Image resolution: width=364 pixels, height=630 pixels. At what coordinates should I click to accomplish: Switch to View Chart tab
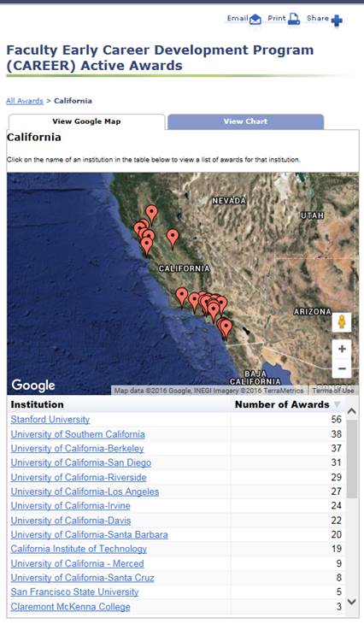pyautogui.click(x=245, y=121)
